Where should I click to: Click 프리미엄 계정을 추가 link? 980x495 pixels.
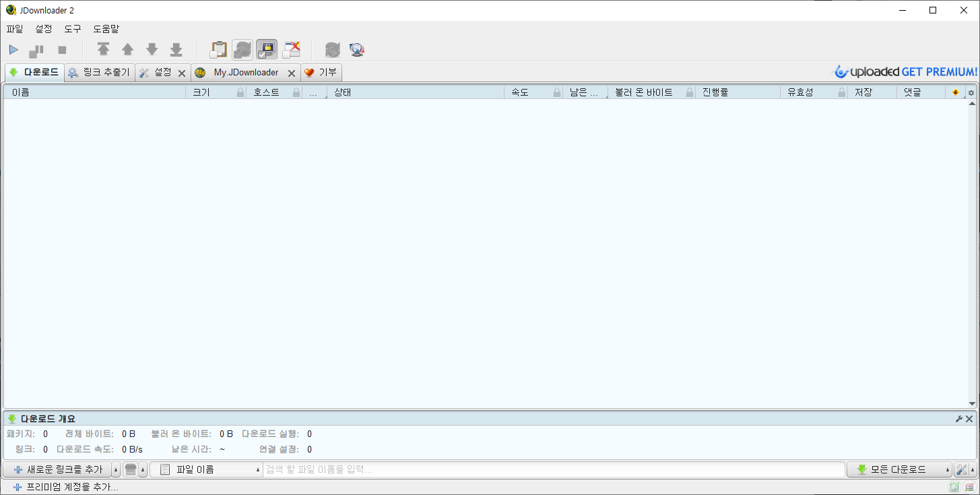point(66,487)
